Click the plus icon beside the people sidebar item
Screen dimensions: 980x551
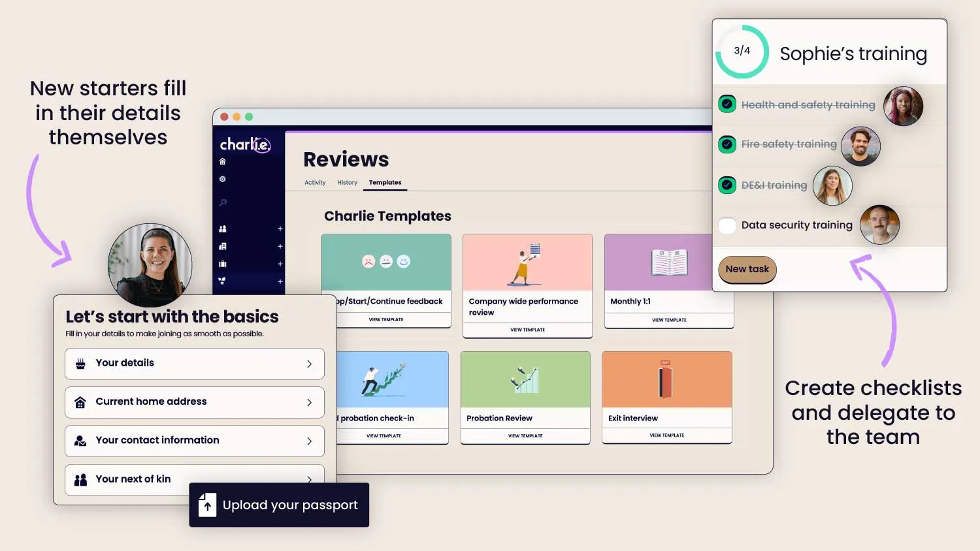(x=280, y=228)
